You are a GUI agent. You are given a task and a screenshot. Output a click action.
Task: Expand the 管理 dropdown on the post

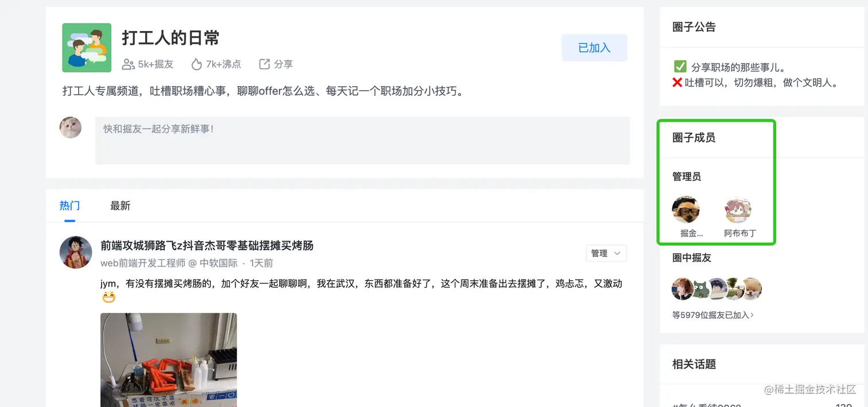[606, 253]
